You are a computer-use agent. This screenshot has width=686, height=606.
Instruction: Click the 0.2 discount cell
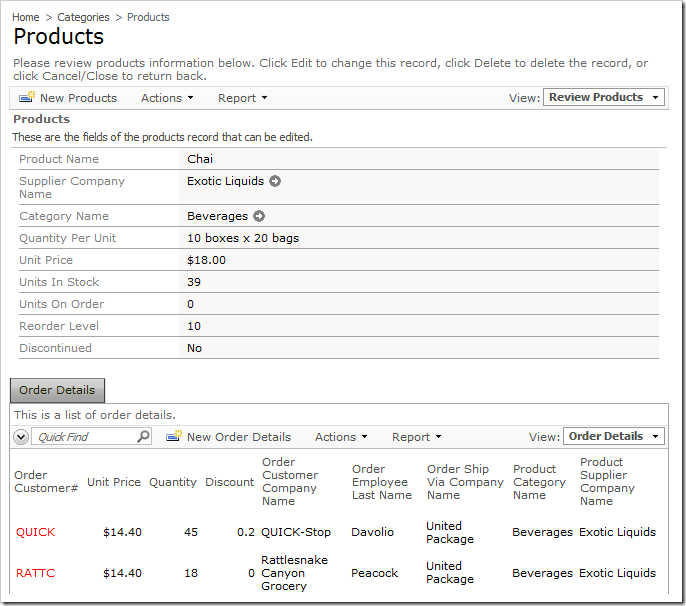point(246,532)
